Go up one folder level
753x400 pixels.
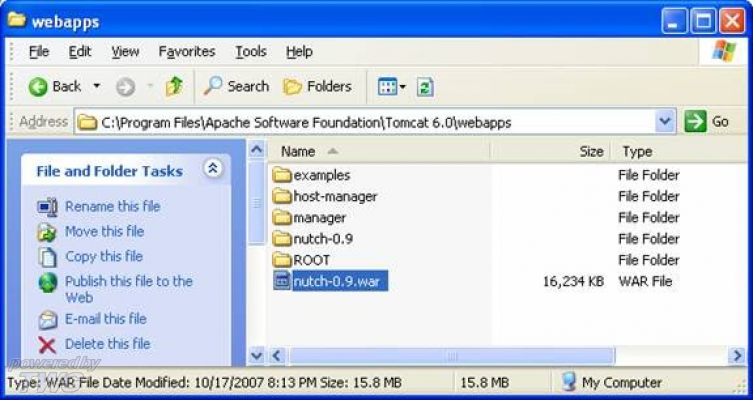pos(174,86)
